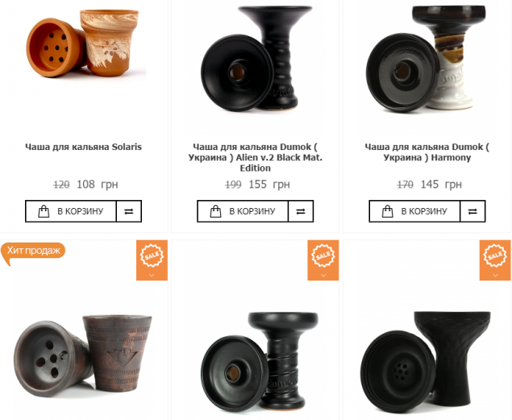
Task: Click compare arrows icon for Alien v.2 bowl
Action: pos(301,211)
